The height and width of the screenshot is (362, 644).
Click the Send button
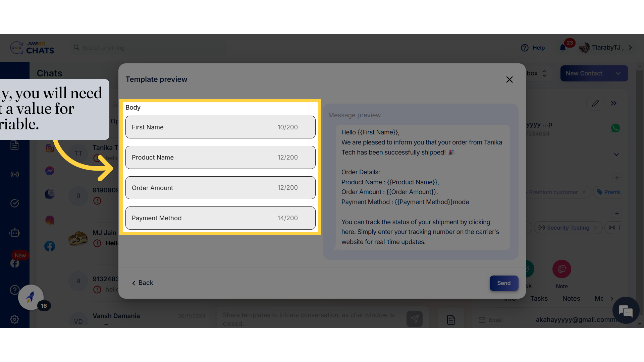(503, 283)
